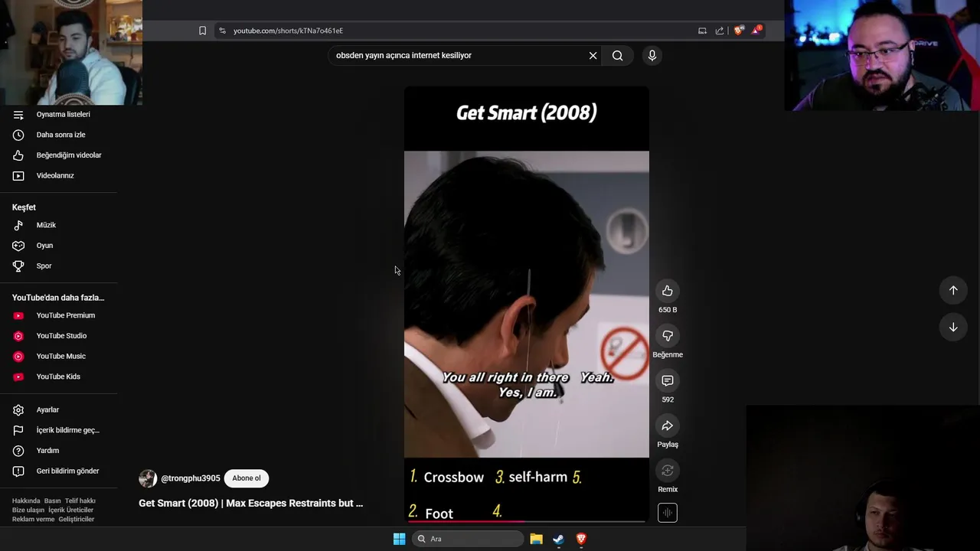Image resolution: width=980 pixels, height=551 pixels.
Task: Click the Yardım question mark icon
Action: point(18,451)
